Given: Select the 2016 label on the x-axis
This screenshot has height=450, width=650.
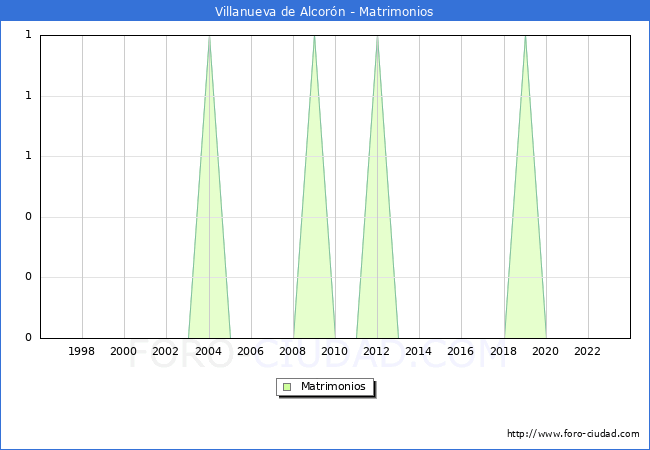Looking at the screenshot, I should 461,351.
